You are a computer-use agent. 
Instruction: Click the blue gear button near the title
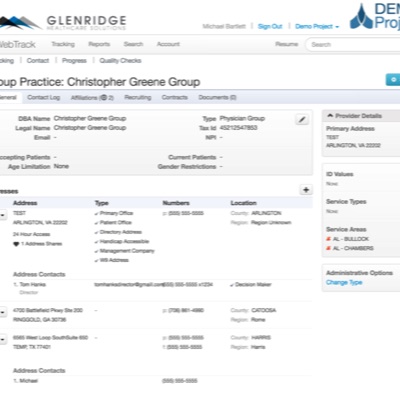393,80
